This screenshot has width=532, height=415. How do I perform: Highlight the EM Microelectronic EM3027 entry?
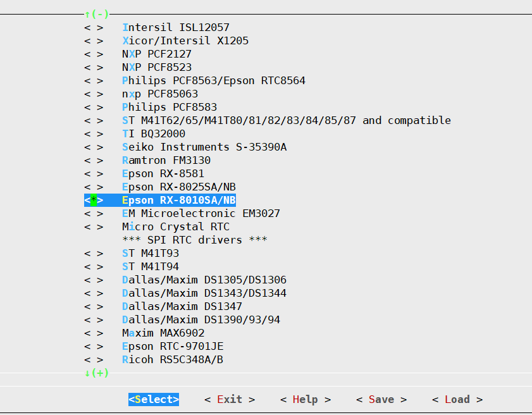point(201,213)
